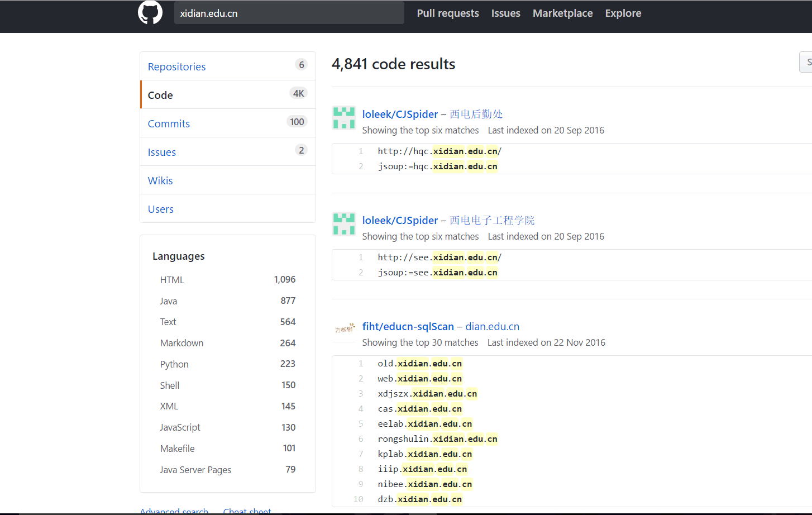Click the code line kplab.xidian.edu.cn
The width and height of the screenshot is (812, 515).
(x=425, y=454)
